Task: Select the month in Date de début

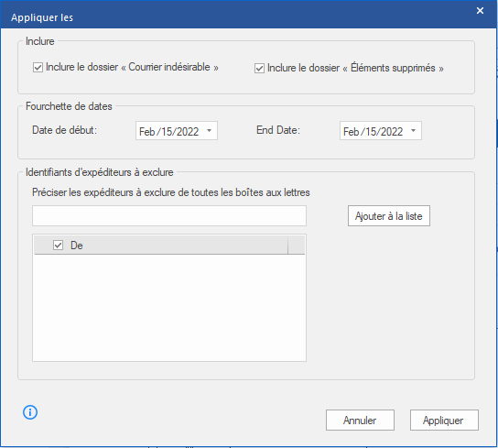Action: pos(147,132)
